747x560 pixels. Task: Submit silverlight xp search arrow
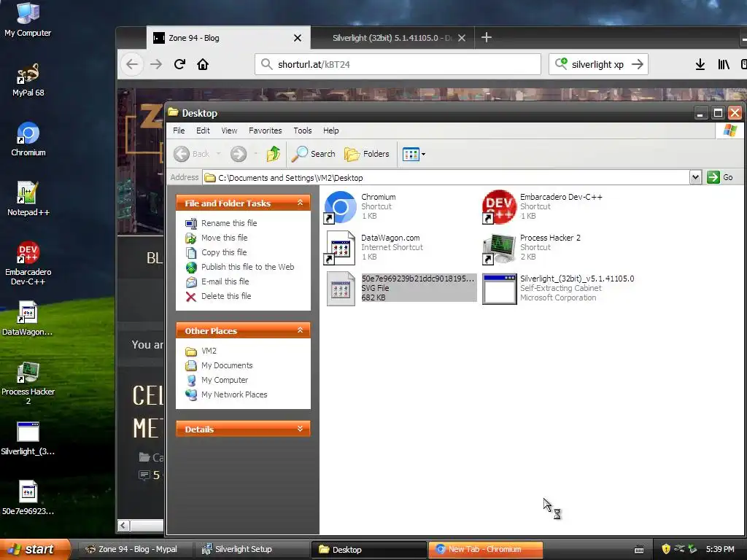click(638, 64)
